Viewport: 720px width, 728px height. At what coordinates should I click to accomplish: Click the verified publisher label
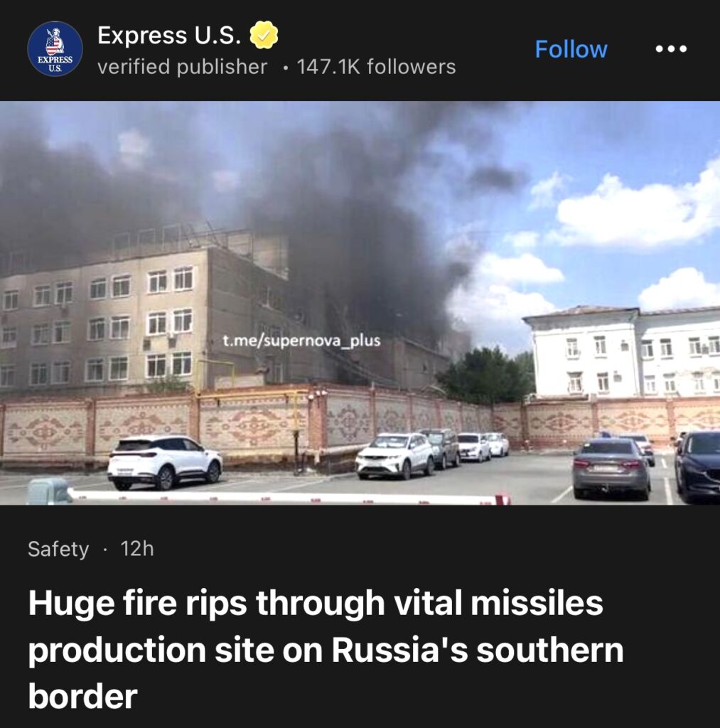183,67
